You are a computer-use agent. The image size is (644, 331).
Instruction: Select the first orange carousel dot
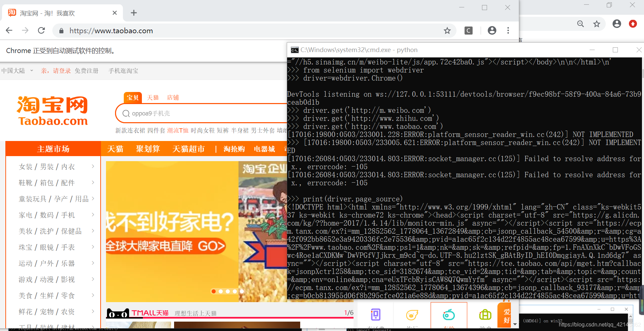214,291
